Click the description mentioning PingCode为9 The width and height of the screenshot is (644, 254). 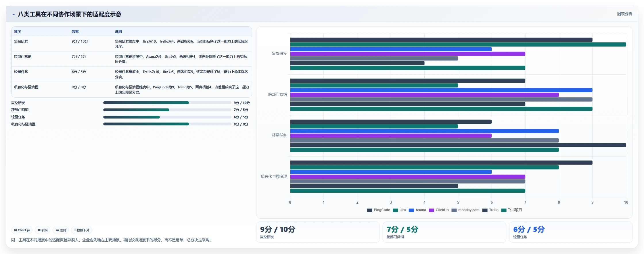coord(182,90)
